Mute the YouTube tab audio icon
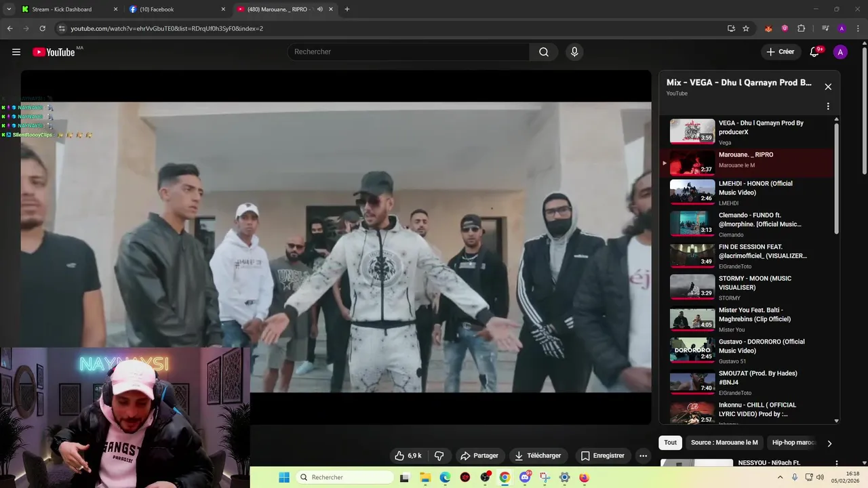 point(319,9)
